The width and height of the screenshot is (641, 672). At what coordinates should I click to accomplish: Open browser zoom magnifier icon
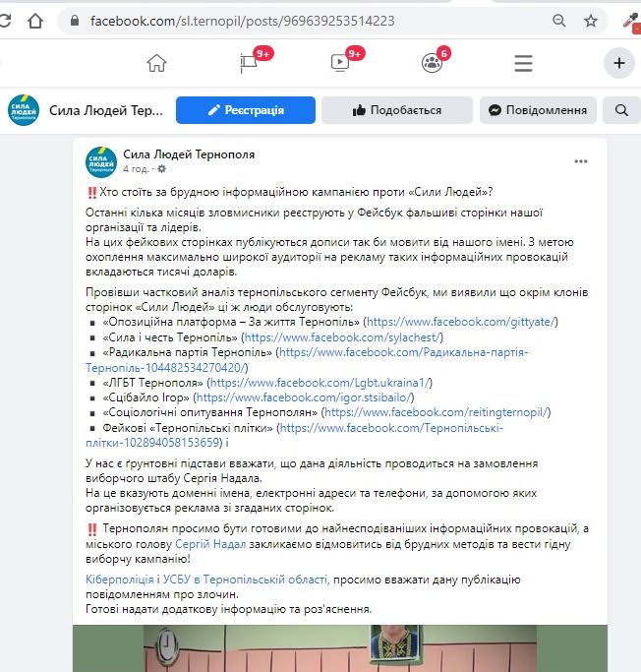[x=558, y=21]
